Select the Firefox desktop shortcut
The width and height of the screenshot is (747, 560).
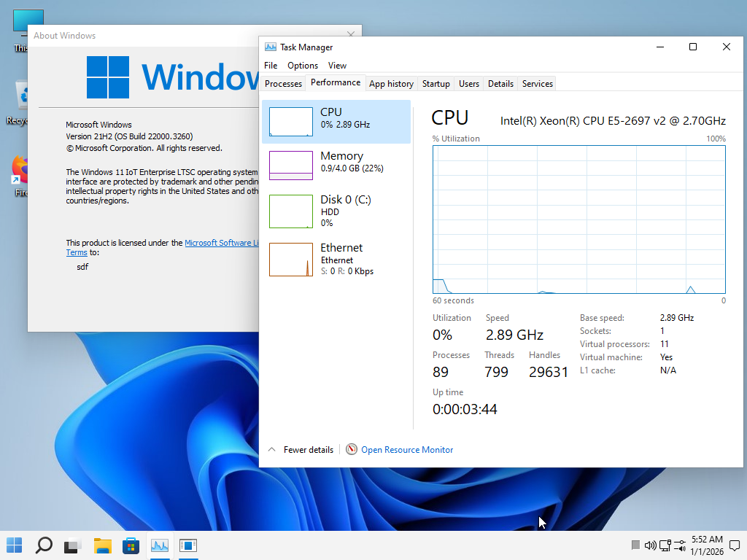pos(20,176)
